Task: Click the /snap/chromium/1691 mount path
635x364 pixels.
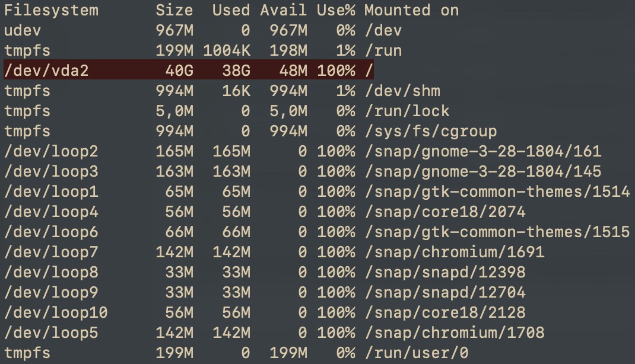Action: (454, 252)
